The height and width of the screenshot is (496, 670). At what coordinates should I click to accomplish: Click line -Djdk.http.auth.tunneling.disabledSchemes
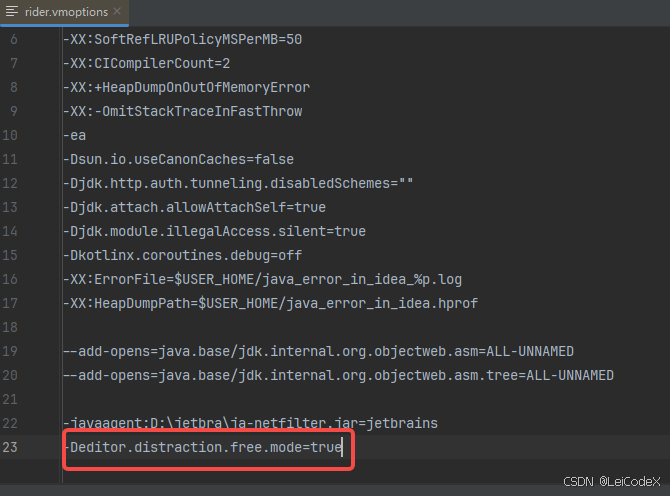(x=238, y=183)
